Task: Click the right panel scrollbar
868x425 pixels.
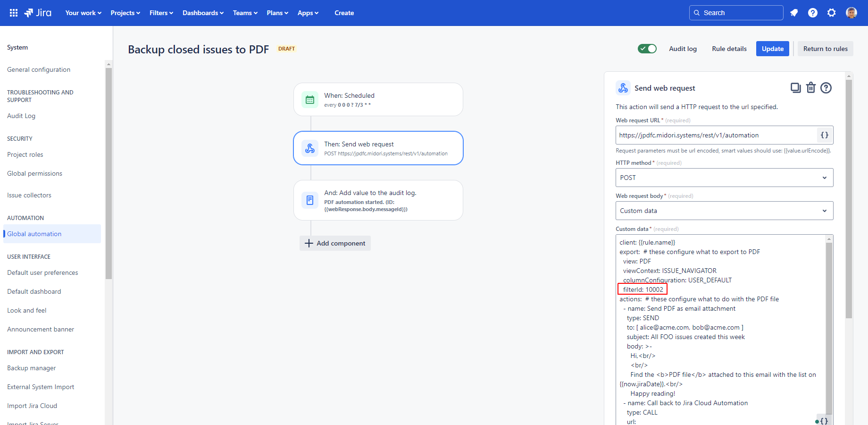Action: [849, 198]
